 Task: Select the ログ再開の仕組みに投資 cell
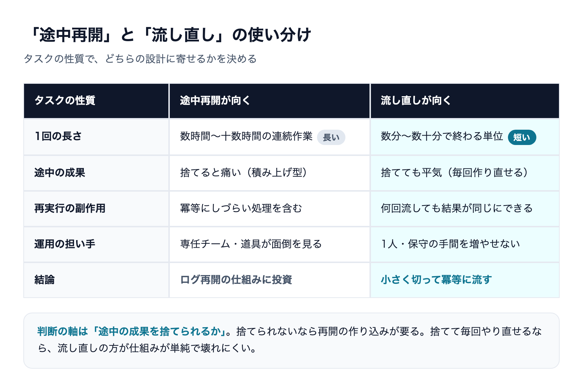[270, 280]
